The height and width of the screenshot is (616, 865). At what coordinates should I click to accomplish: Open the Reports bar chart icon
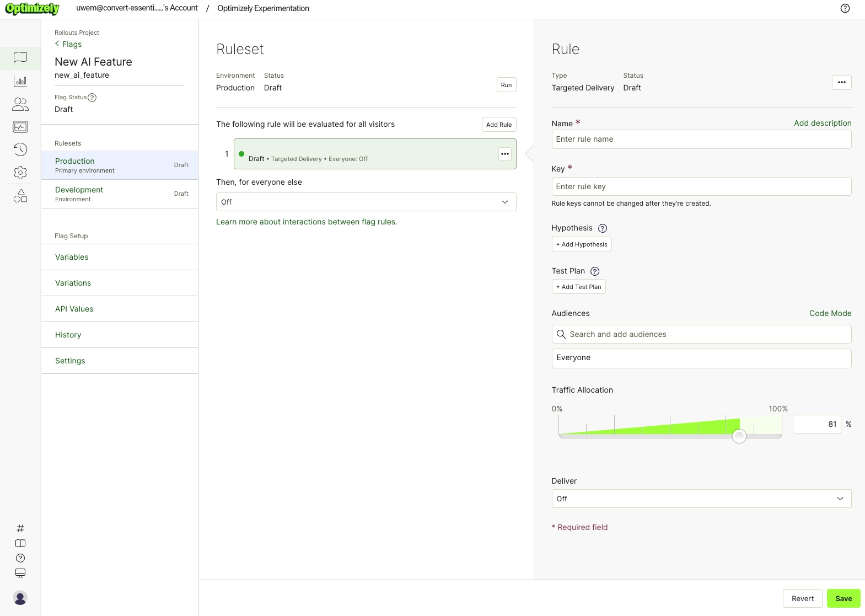tap(20, 81)
